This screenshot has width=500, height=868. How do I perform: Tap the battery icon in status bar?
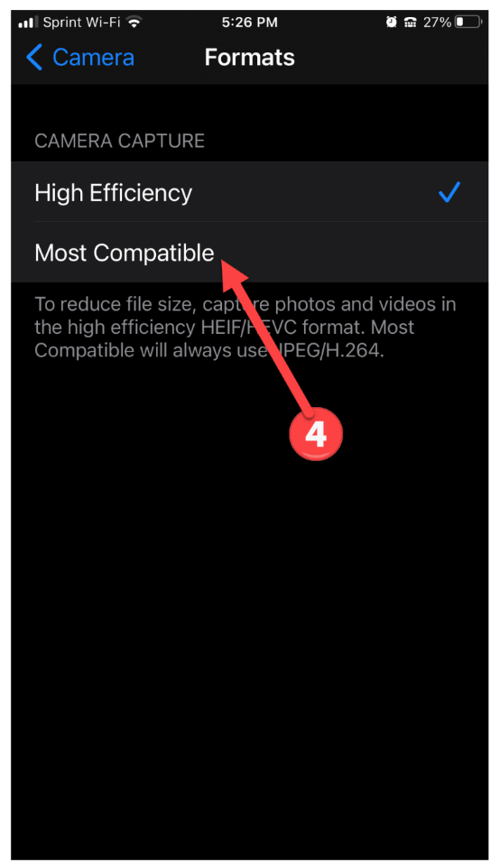click(x=468, y=23)
